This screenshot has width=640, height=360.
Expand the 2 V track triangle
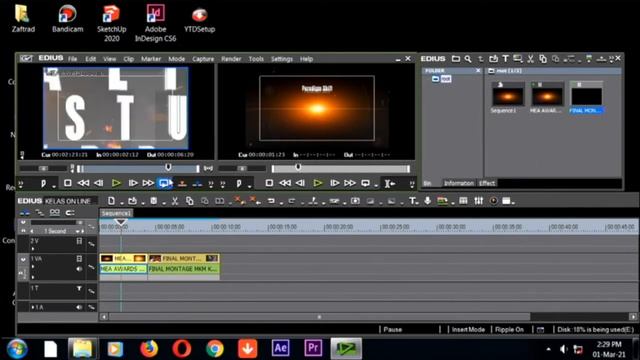[33, 249]
